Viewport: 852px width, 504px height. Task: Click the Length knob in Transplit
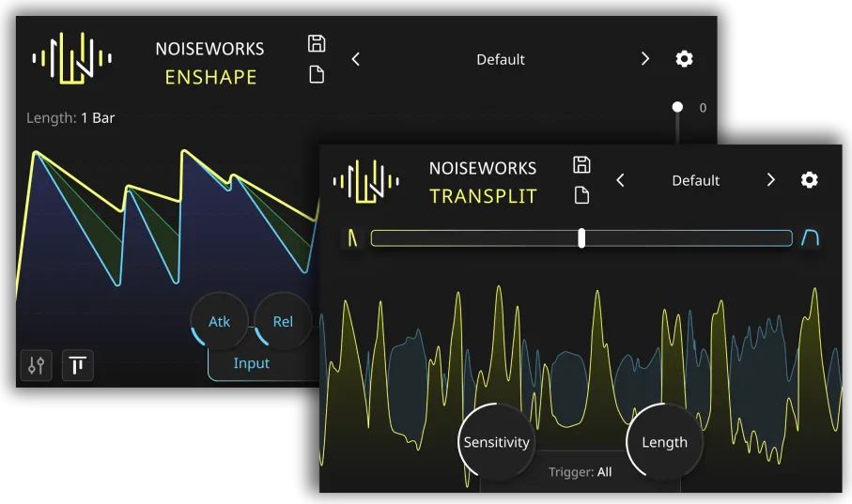click(664, 442)
